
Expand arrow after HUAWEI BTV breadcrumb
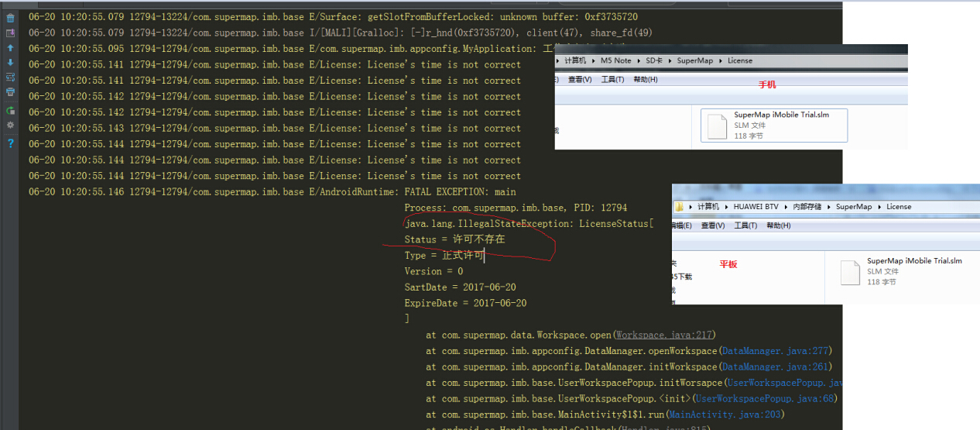785,207
